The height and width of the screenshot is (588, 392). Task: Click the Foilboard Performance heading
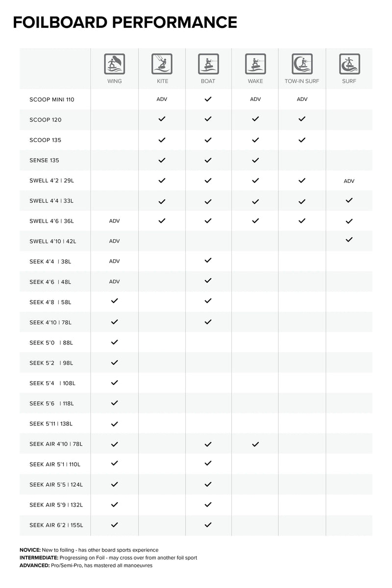pyautogui.click(x=125, y=22)
